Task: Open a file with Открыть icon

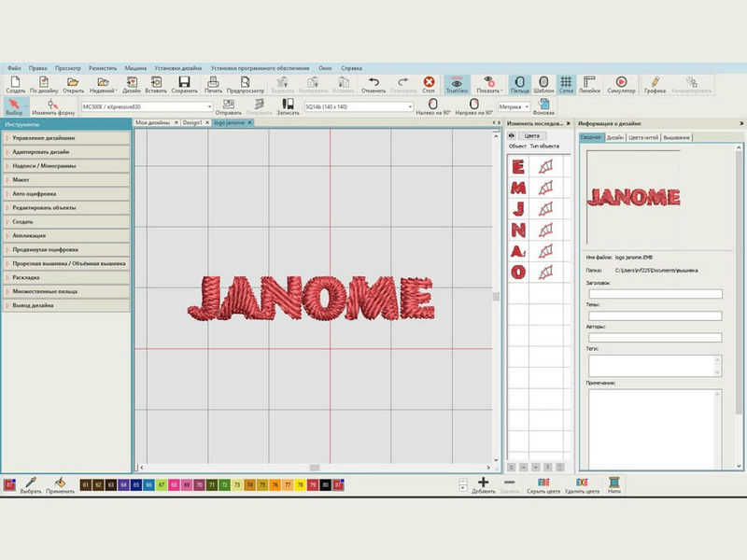Action: click(x=73, y=84)
